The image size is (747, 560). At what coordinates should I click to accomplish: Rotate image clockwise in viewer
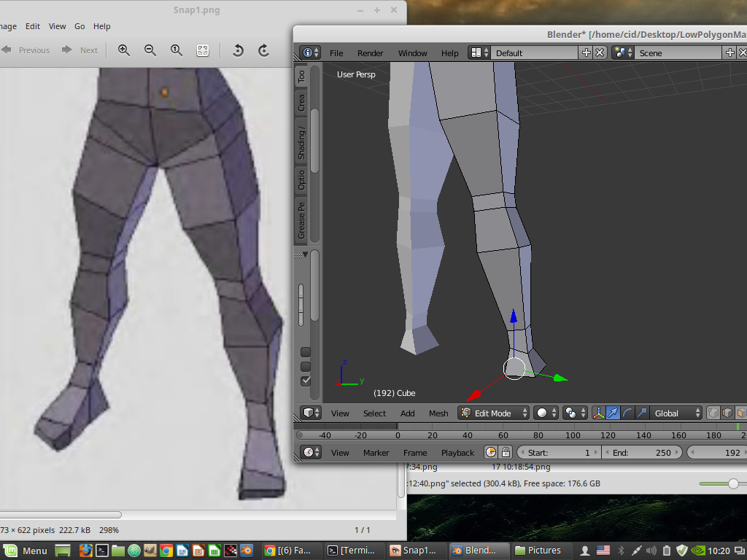click(264, 50)
